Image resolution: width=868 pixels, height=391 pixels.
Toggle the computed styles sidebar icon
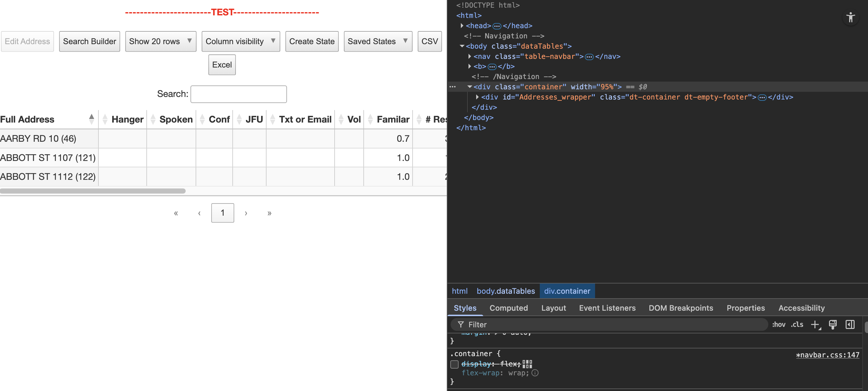850,324
